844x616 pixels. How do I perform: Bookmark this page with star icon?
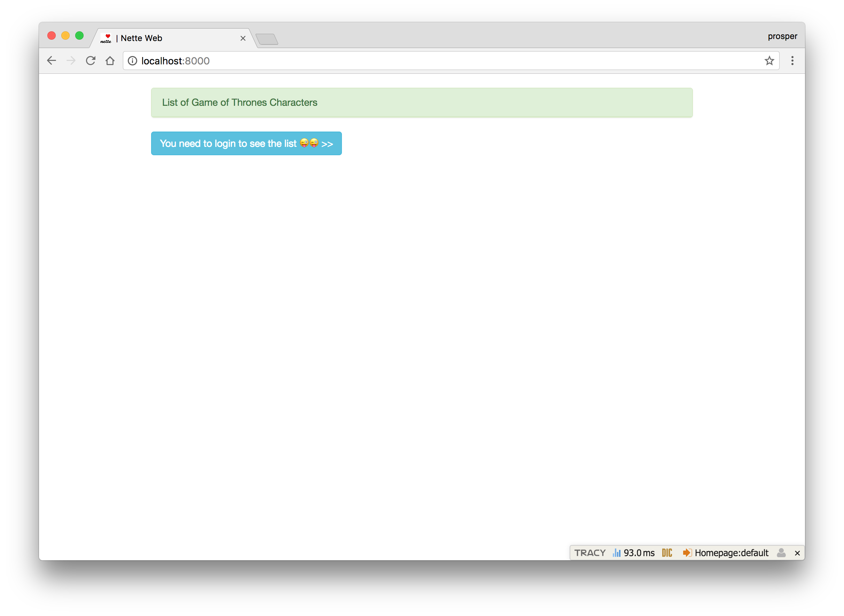(x=769, y=61)
